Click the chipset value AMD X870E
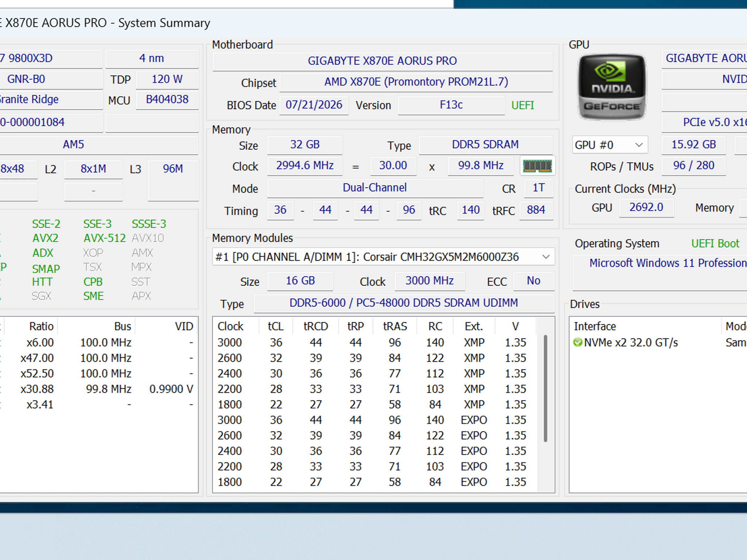This screenshot has width=747, height=560. (416, 82)
